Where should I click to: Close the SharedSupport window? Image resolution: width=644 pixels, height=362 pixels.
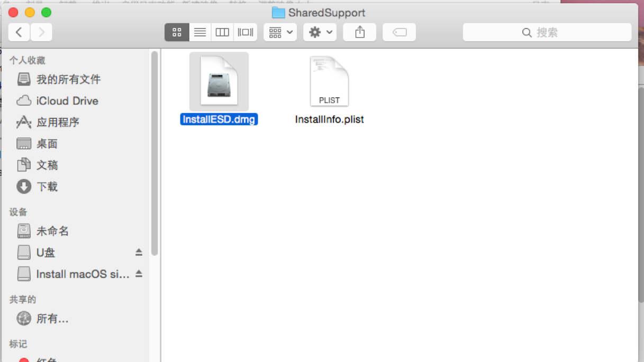[14, 13]
